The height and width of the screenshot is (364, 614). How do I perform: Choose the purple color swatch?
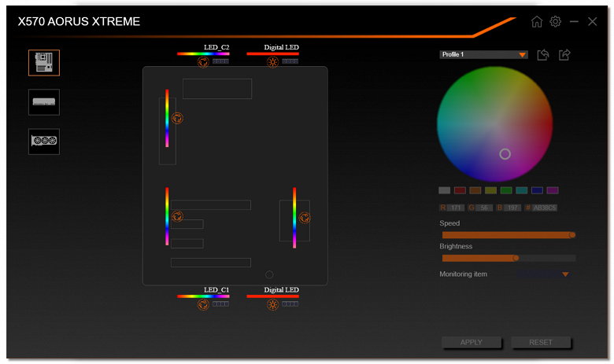point(553,190)
